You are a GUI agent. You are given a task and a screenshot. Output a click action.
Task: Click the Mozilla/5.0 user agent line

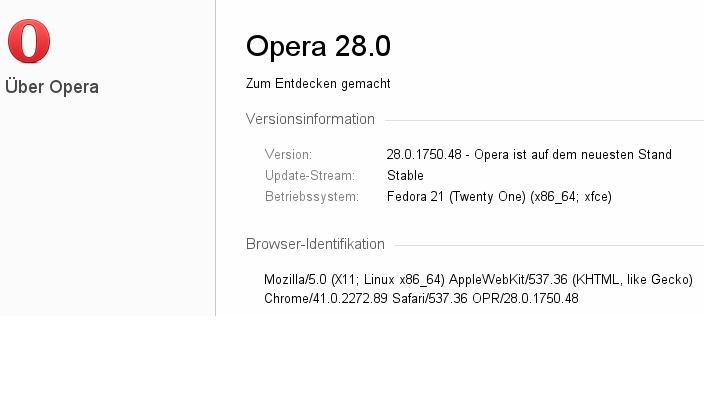478,280
